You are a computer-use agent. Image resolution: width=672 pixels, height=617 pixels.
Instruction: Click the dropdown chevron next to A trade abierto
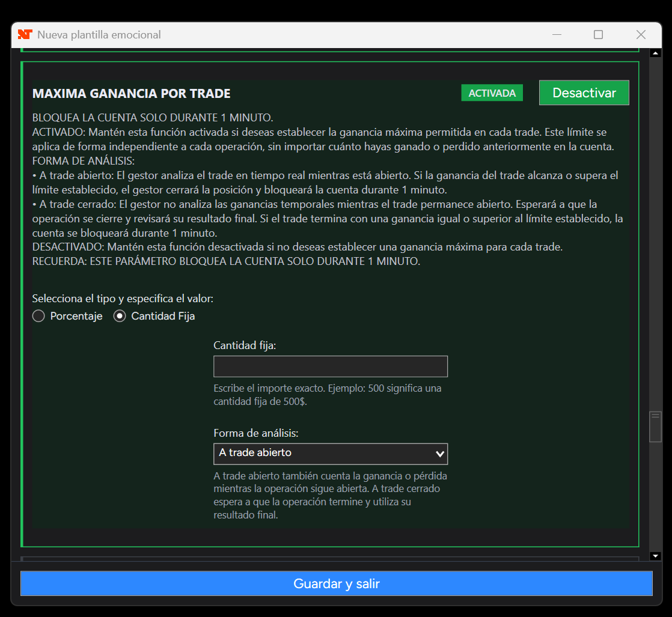(x=440, y=454)
